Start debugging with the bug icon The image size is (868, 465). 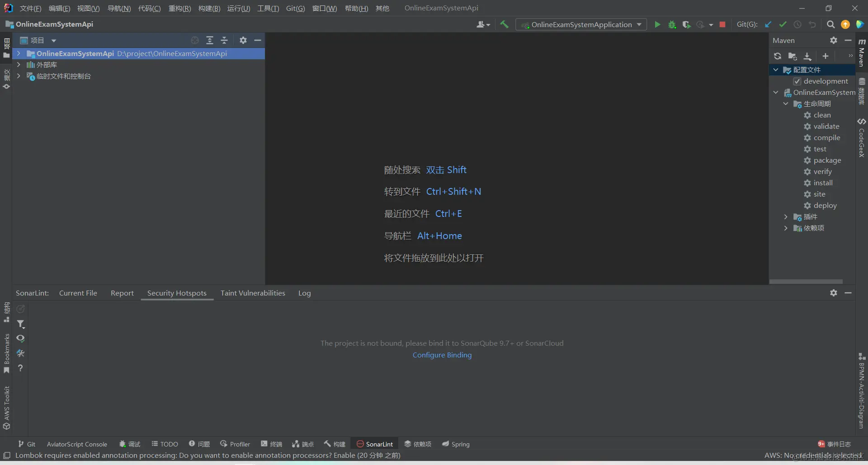pos(672,24)
